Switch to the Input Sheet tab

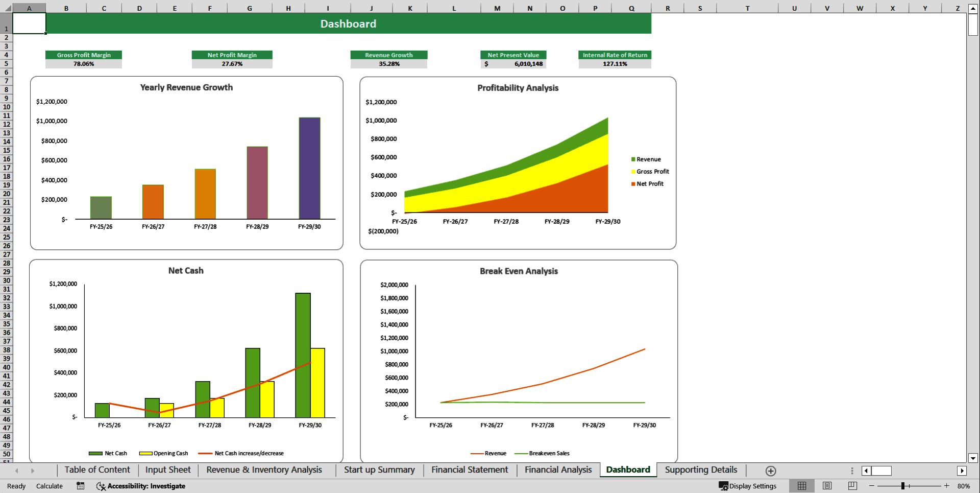coord(167,470)
